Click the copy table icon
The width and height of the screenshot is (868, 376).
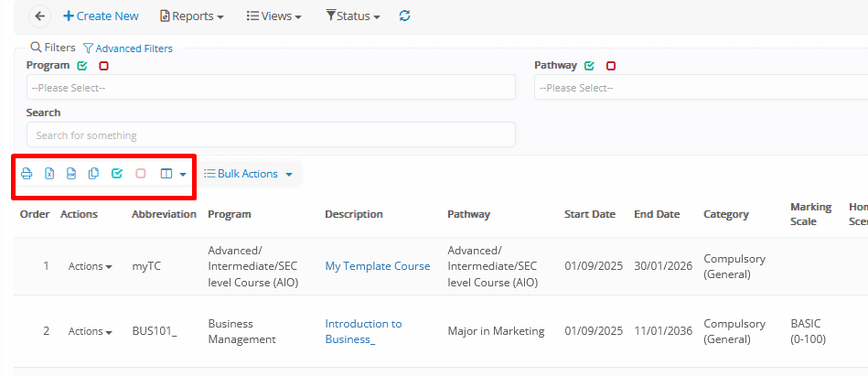click(93, 174)
